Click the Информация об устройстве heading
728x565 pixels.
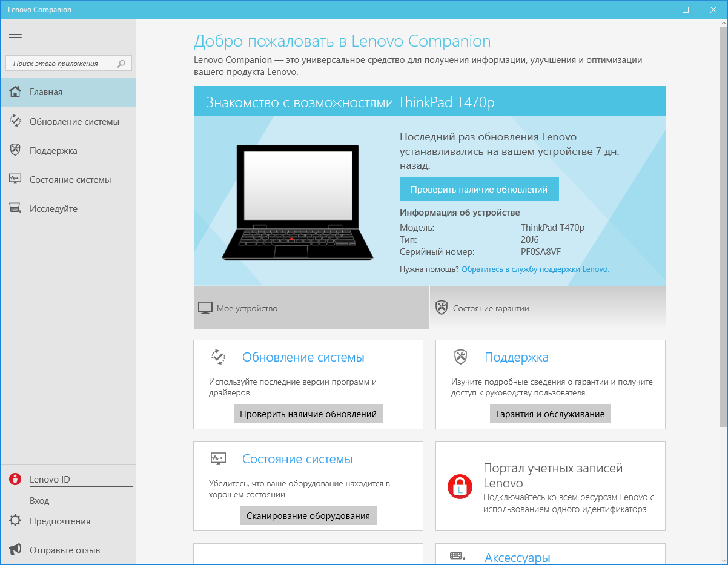(x=460, y=213)
